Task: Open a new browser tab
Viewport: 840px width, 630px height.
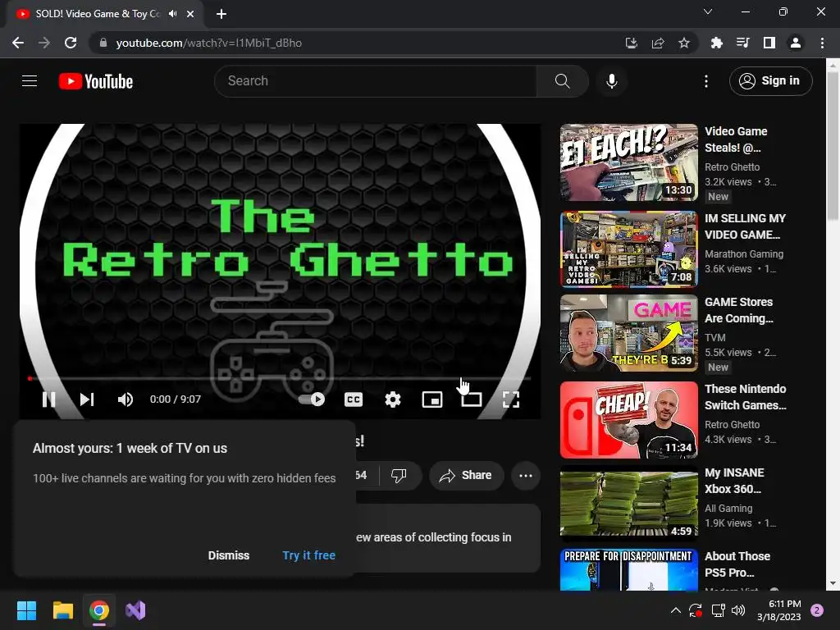Action: (221, 14)
